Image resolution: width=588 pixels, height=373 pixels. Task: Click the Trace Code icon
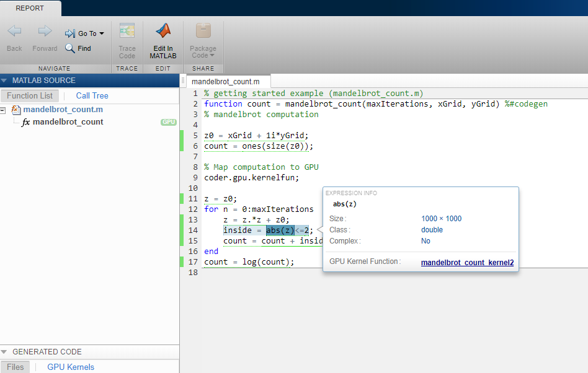point(127,32)
